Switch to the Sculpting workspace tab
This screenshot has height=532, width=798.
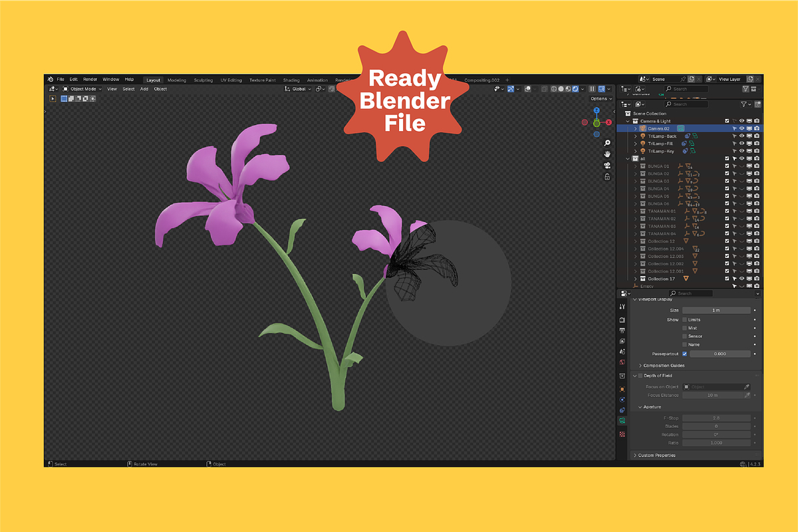coord(203,80)
